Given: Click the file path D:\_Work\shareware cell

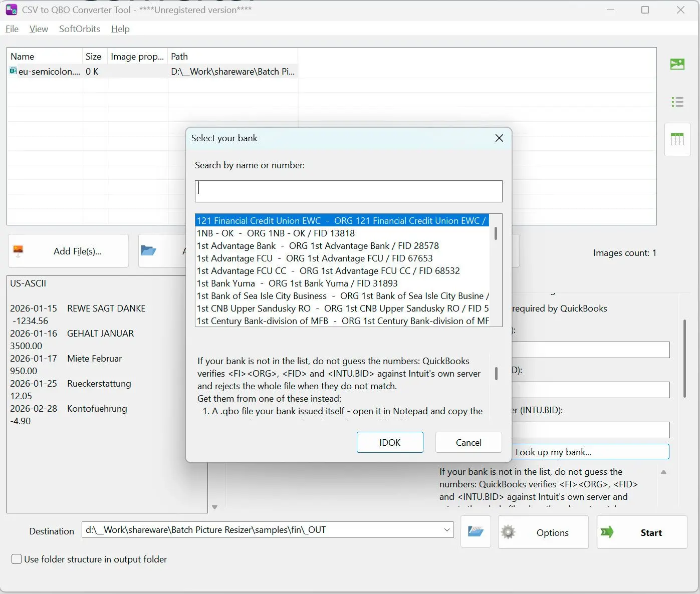Looking at the screenshot, I should click(232, 72).
